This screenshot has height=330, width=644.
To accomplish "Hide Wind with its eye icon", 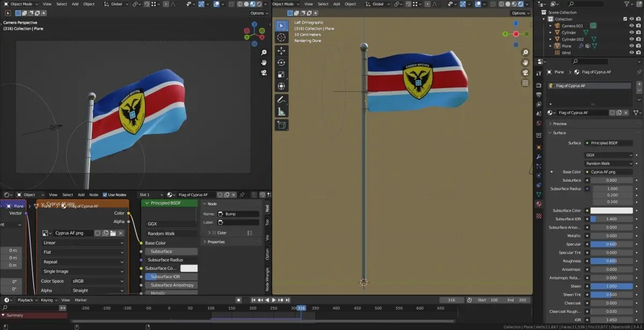I will click(631, 53).
